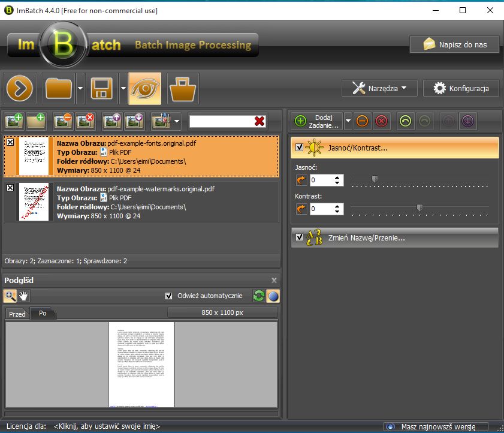Click the license name placeholder link

107,426
